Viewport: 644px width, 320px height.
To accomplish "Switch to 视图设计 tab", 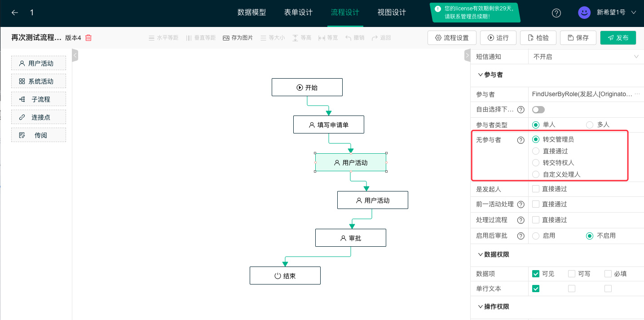I will 392,13.
